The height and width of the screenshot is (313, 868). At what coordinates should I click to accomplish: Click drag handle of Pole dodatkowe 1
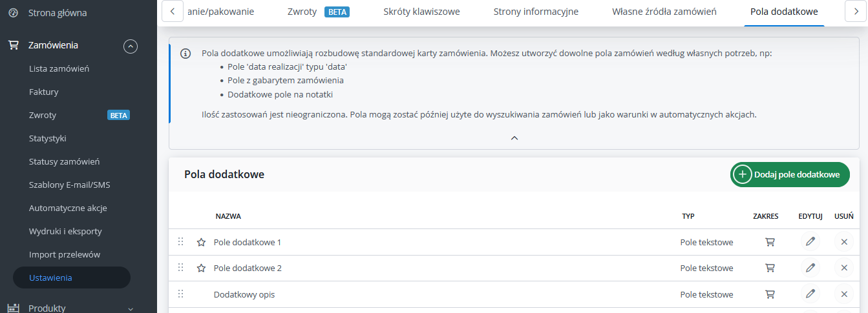coord(181,241)
